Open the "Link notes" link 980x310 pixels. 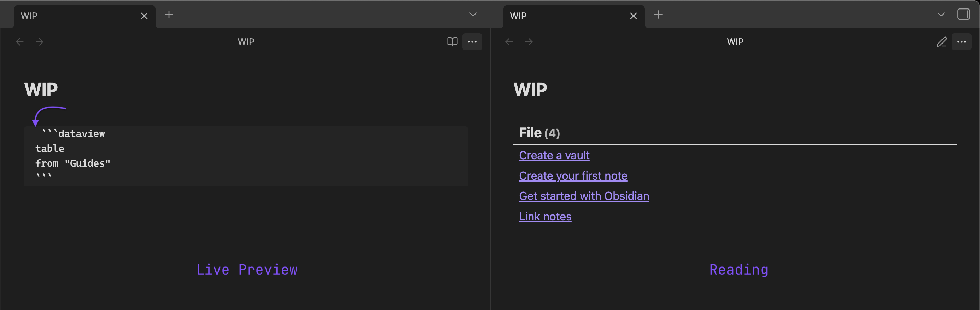(x=545, y=217)
